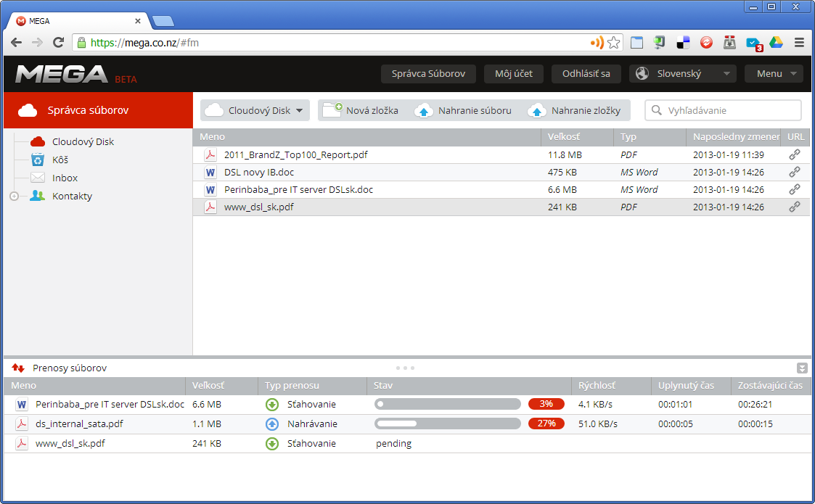The height and width of the screenshot is (504, 815).
Task: Select Kontakty in the sidebar
Action: pyautogui.click(x=72, y=196)
